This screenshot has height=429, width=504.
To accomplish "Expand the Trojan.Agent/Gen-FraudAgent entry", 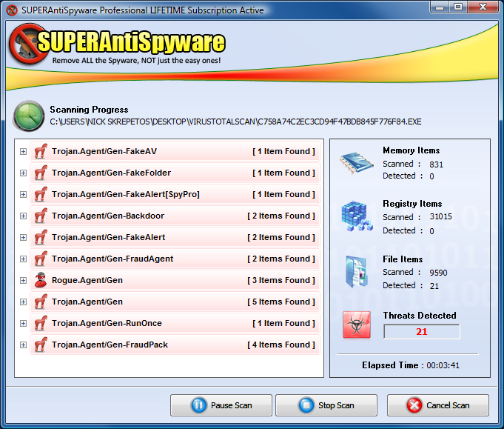I will click(x=23, y=259).
